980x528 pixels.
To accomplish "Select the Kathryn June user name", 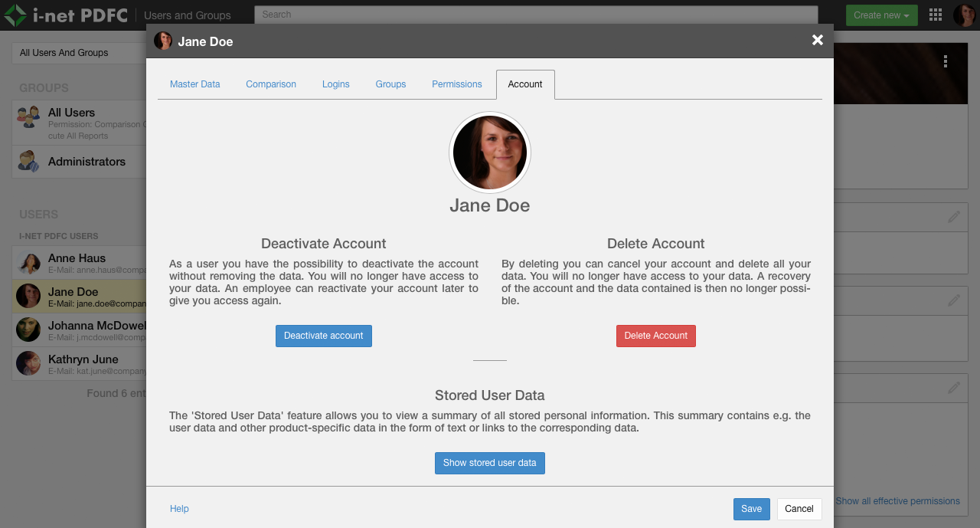I will [x=83, y=359].
